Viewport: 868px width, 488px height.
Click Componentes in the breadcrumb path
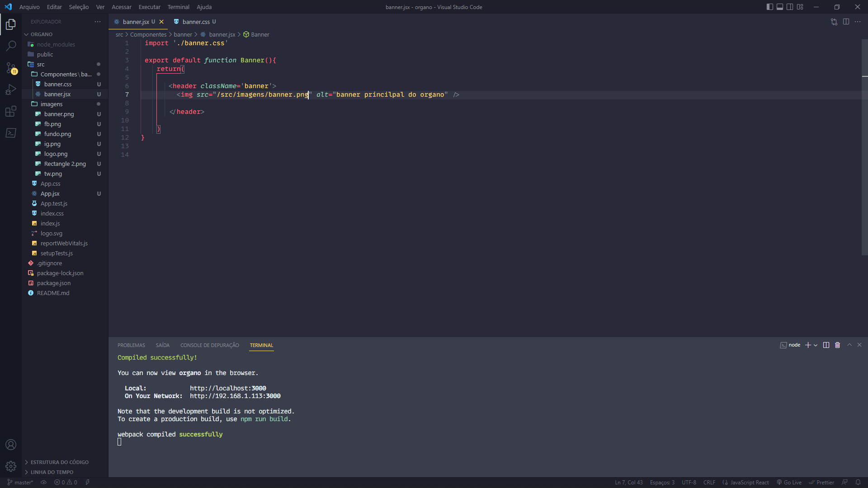click(148, 34)
